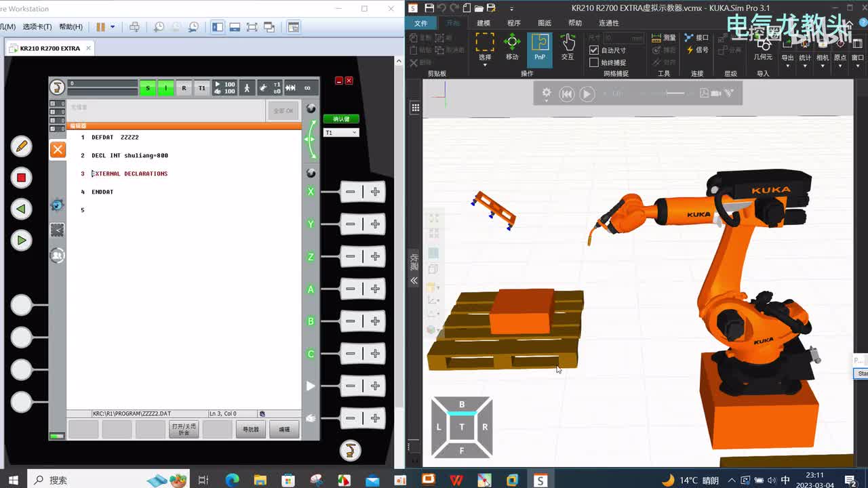Viewport: 868px width, 488px height.
Task: Click the 编辑 softkey
Action: coord(285,429)
